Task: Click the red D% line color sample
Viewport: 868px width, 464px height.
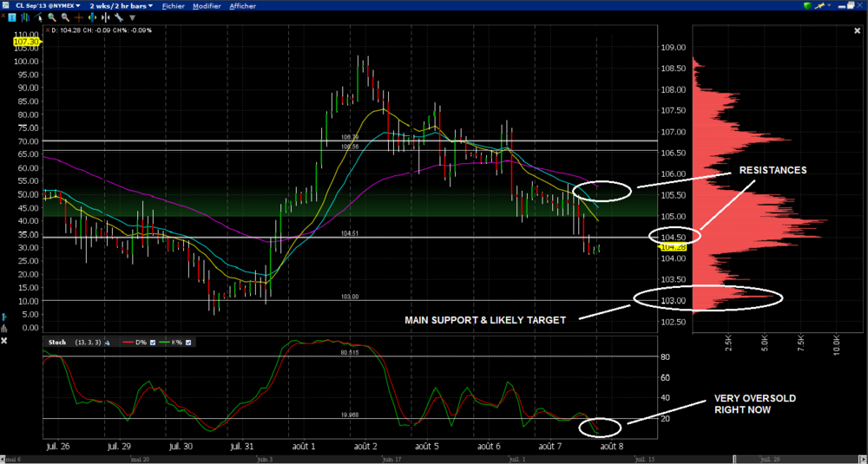Action: coord(128,342)
